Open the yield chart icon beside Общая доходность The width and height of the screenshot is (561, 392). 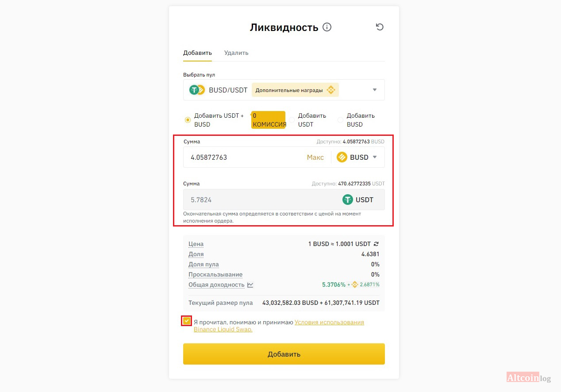(x=250, y=285)
